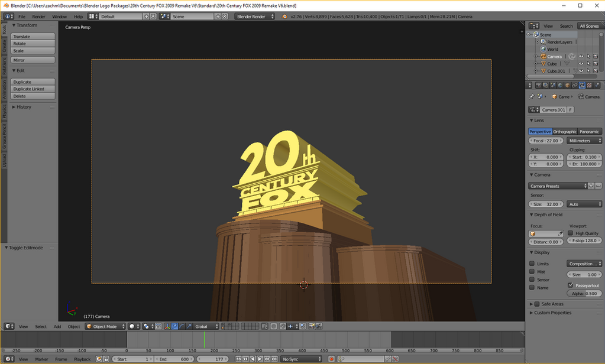Add a new scene with plus icon
The width and height of the screenshot is (605, 364).
coord(218,16)
